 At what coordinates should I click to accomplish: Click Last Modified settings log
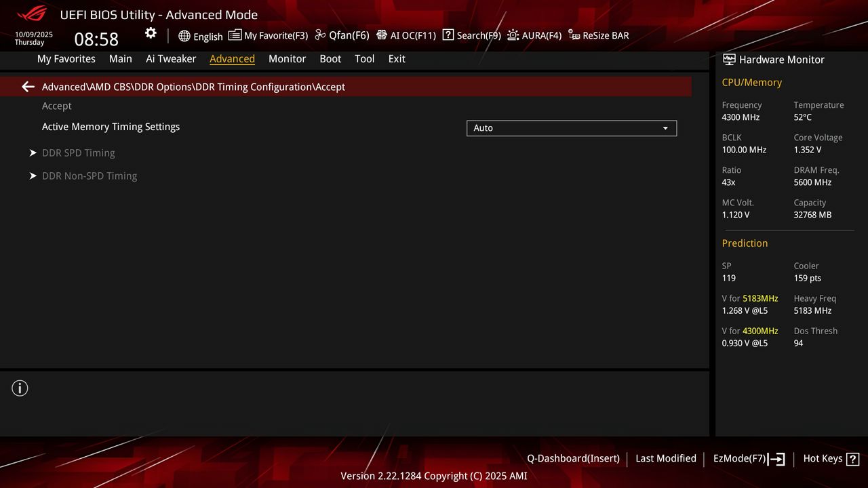(x=665, y=458)
